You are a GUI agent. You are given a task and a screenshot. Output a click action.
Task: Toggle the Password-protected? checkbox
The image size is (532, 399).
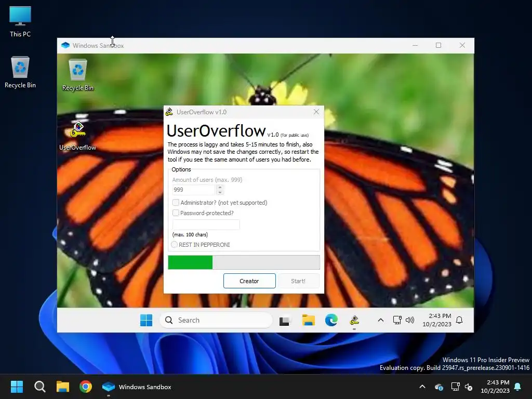(x=176, y=212)
